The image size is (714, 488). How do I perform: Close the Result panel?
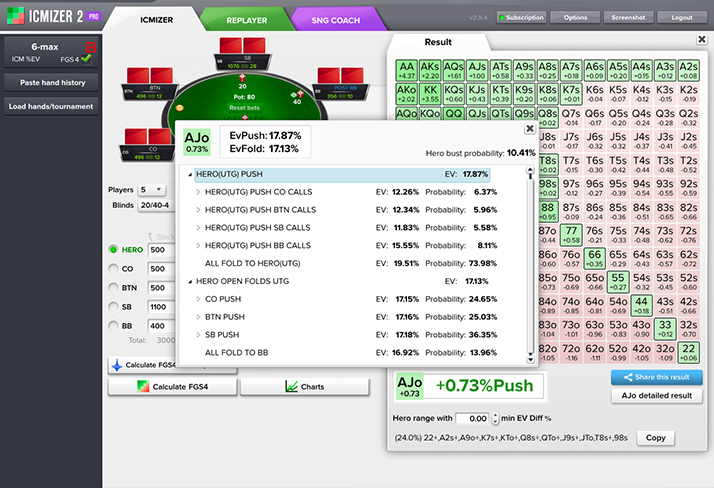(x=702, y=40)
